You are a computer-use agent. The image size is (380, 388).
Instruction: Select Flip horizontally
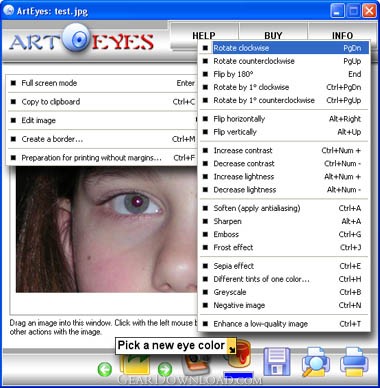284,119
